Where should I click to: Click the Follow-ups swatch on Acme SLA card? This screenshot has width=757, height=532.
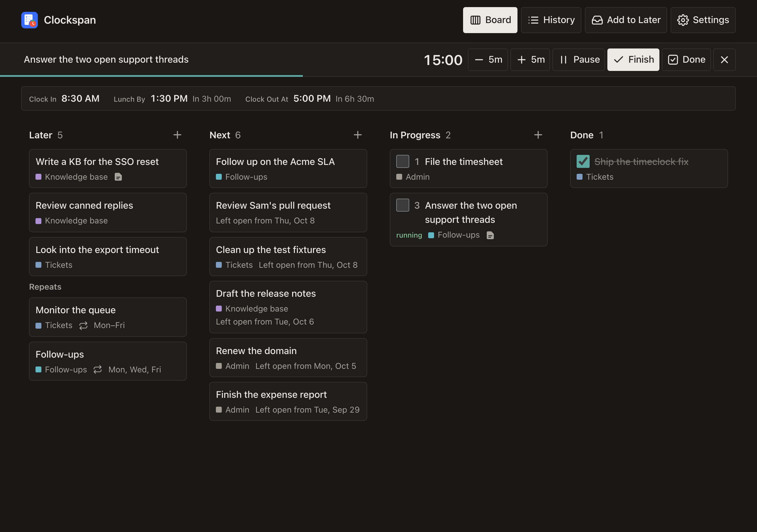(x=219, y=177)
